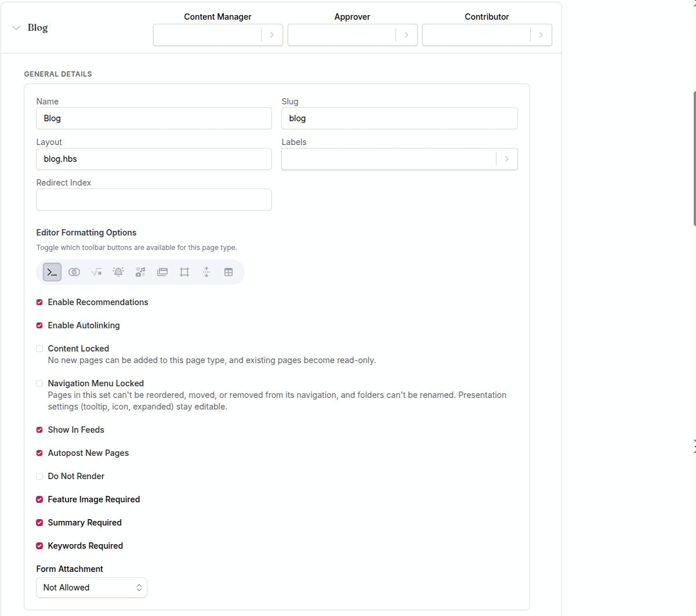This screenshot has height=616, width=696.
Task: Click the Editor Formatting Options heading
Action: (x=86, y=233)
